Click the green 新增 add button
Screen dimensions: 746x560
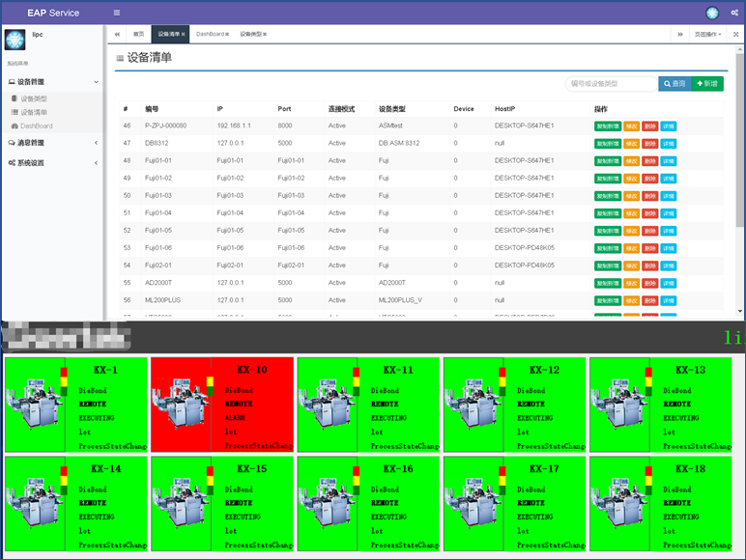707,84
